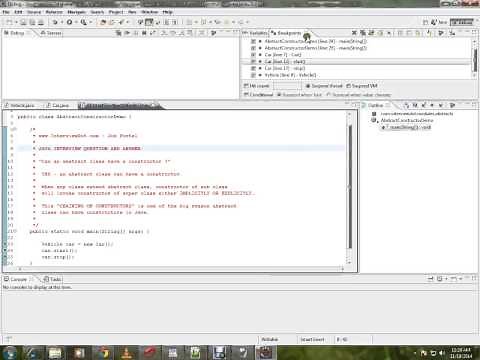This screenshot has height=360, width=480.
Task: Toggle the Vehicle() breakpoint checkbox
Action: [x=253, y=75]
